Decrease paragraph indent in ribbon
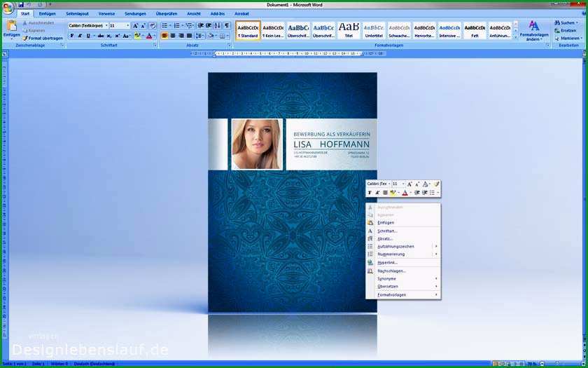The width and height of the screenshot is (588, 368). click(201, 25)
